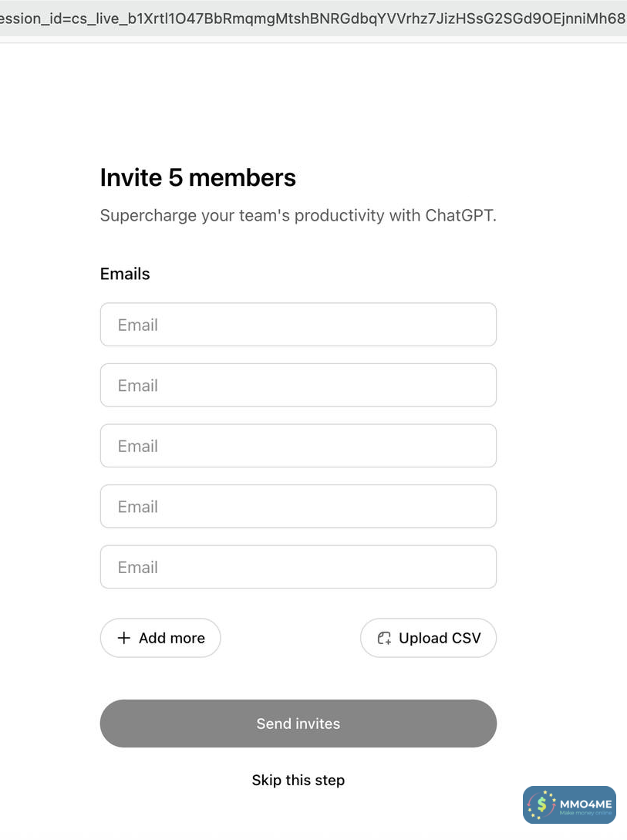
Task: Click the Emails field label
Action: [x=125, y=274]
